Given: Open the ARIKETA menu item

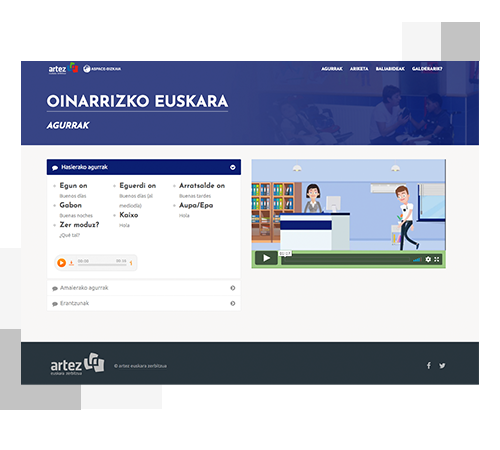Looking at the screenshot, I should pos(359,69).
